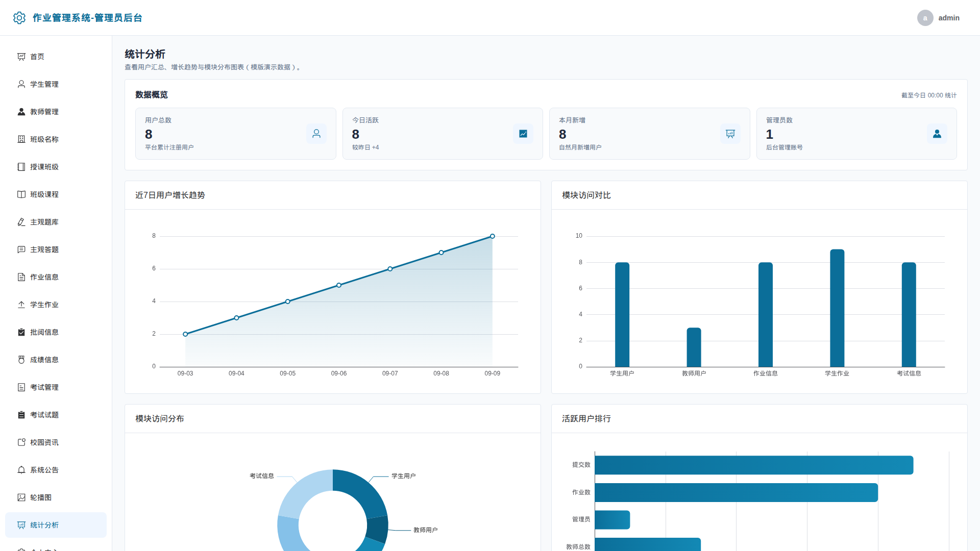The image size is (980, 551).
Task: Open 批阅信息 menu item
Action: (56, 332)
